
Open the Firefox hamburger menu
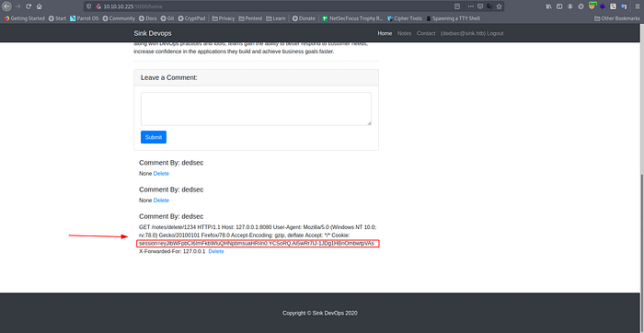click(x=637, y=6)
